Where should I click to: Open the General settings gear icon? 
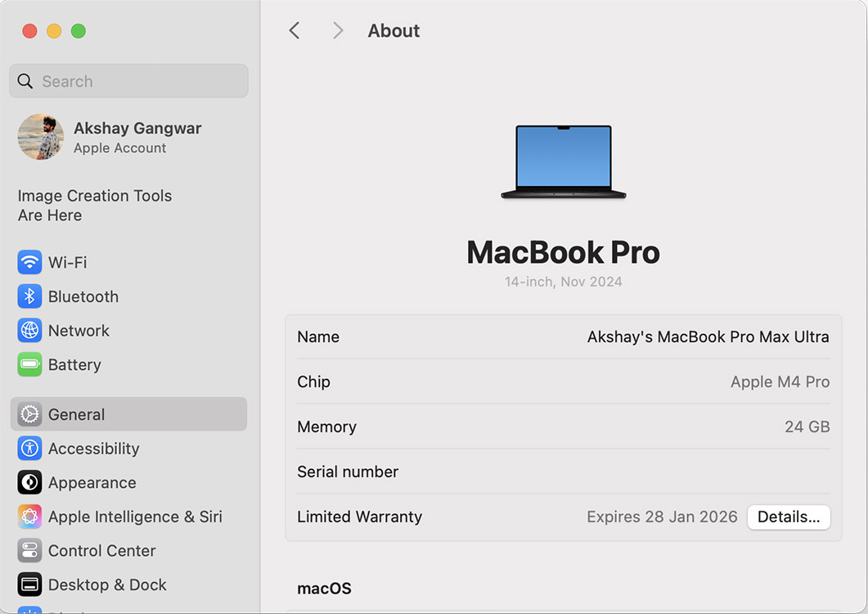point(29,414)
